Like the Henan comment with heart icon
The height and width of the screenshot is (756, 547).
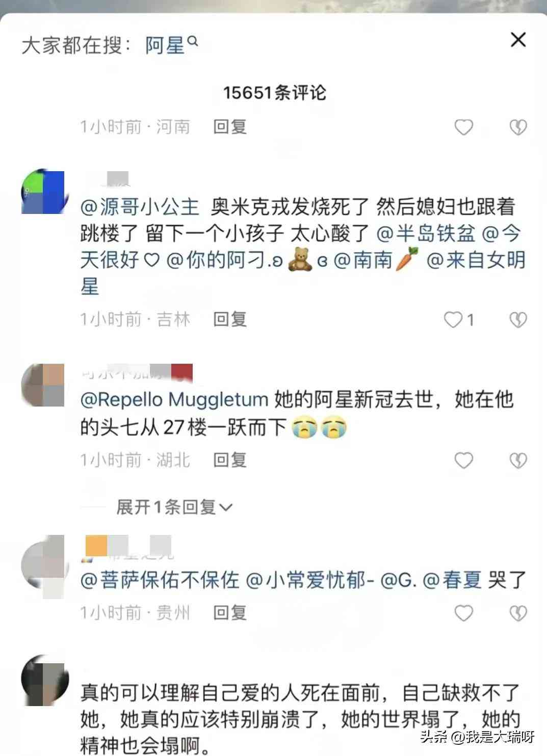pyautogui.click(x=463, y=127)
